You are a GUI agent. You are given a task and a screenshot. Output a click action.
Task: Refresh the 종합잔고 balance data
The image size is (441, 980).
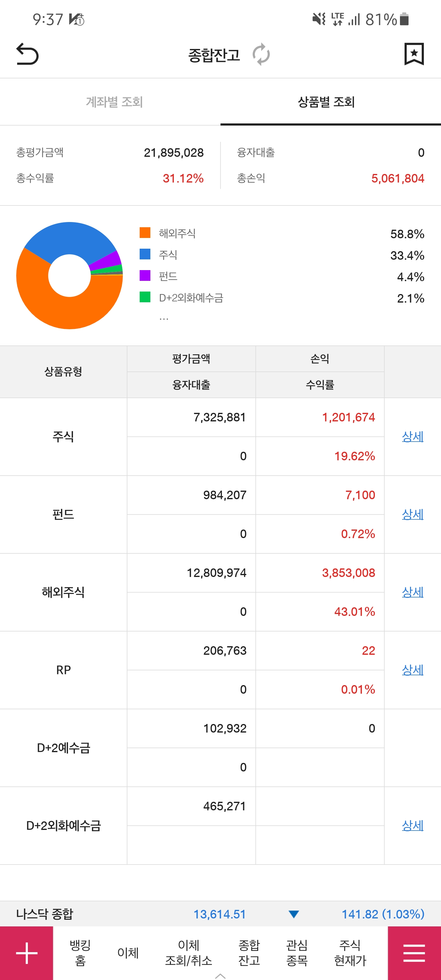(261, 55)
